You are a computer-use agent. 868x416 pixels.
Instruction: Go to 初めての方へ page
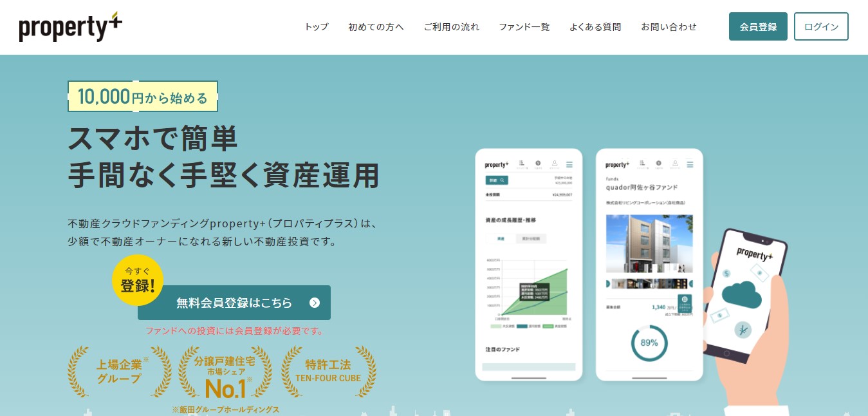376,27
